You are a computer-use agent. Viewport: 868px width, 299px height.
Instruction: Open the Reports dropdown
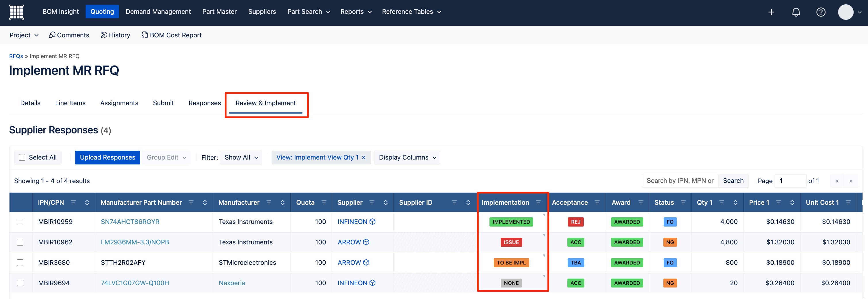(x=356, y=12)
